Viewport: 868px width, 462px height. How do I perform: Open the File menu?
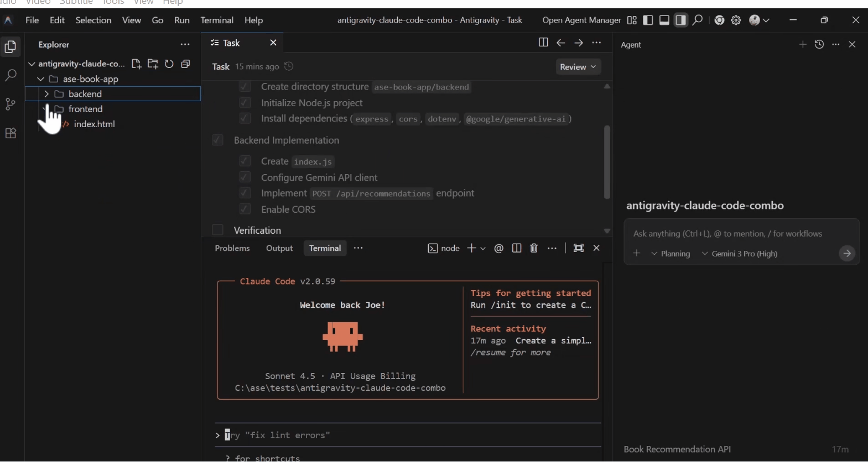32,20
